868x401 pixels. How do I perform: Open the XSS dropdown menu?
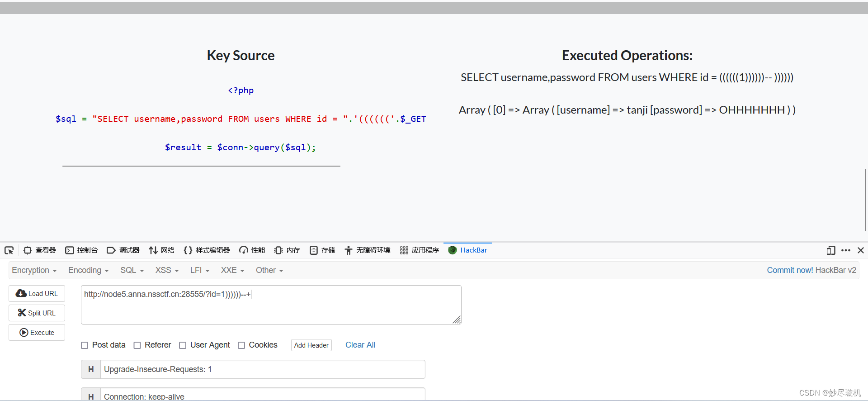point(167,270)
